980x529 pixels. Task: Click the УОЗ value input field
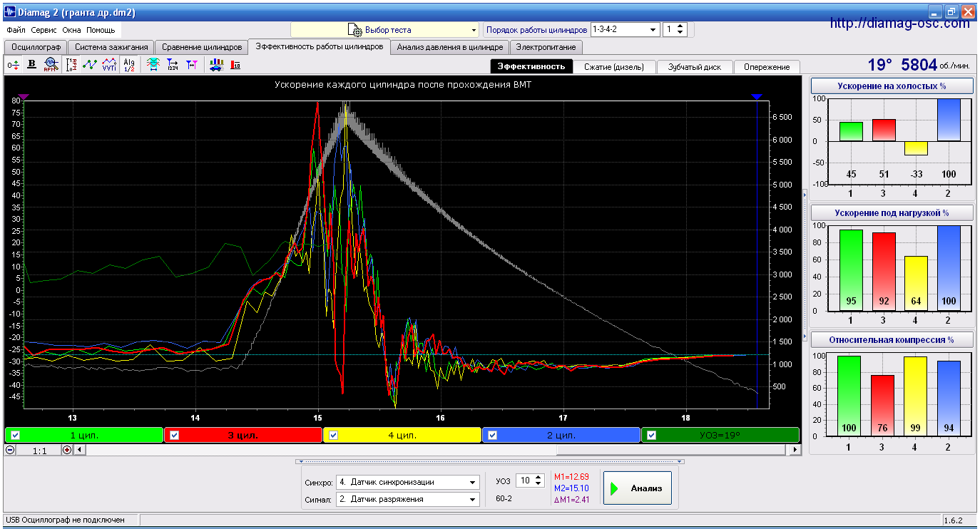click(524, 481)
